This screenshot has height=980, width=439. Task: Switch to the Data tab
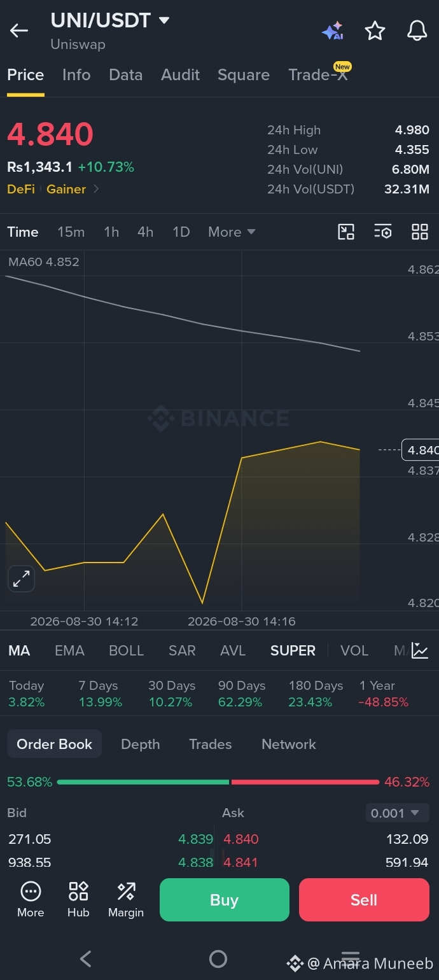click(126, 75)
